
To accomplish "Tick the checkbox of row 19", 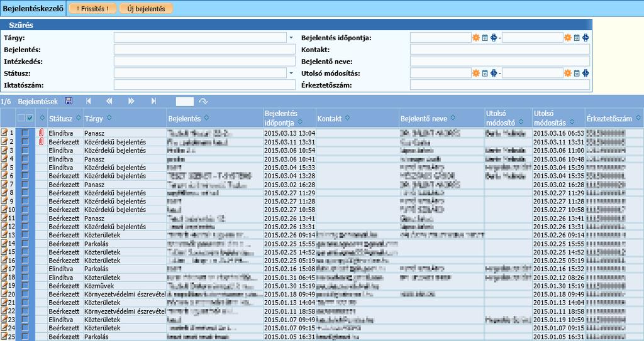I will pos(25,286).
